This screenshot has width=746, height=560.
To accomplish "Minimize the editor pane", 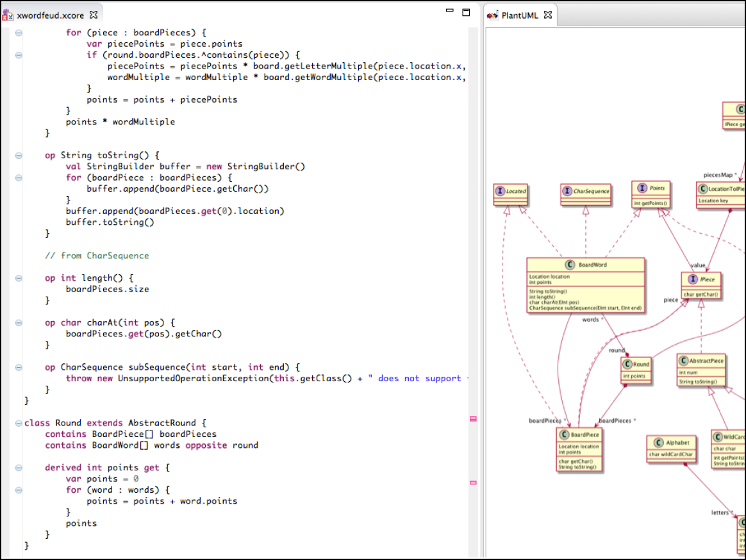I will coord(450,10).
